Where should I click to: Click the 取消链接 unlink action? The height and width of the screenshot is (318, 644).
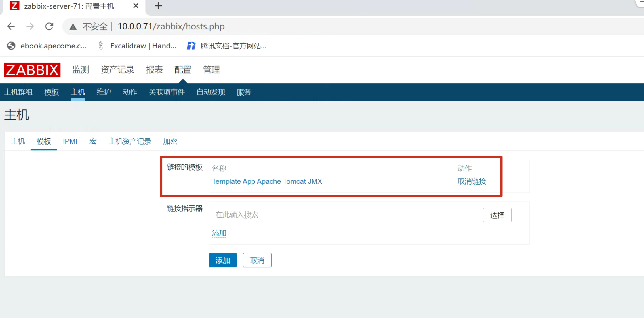472,181
